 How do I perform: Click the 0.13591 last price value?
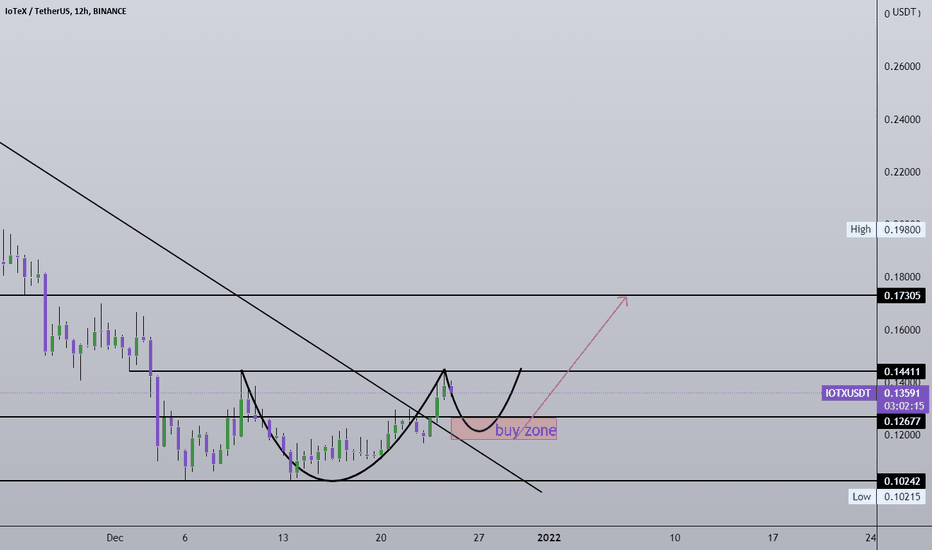coord(902,393)
